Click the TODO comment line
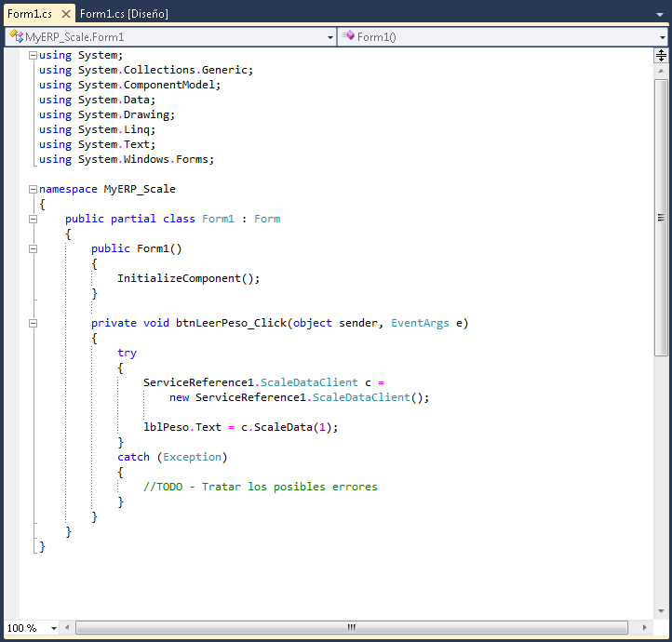 coord(260,487)
